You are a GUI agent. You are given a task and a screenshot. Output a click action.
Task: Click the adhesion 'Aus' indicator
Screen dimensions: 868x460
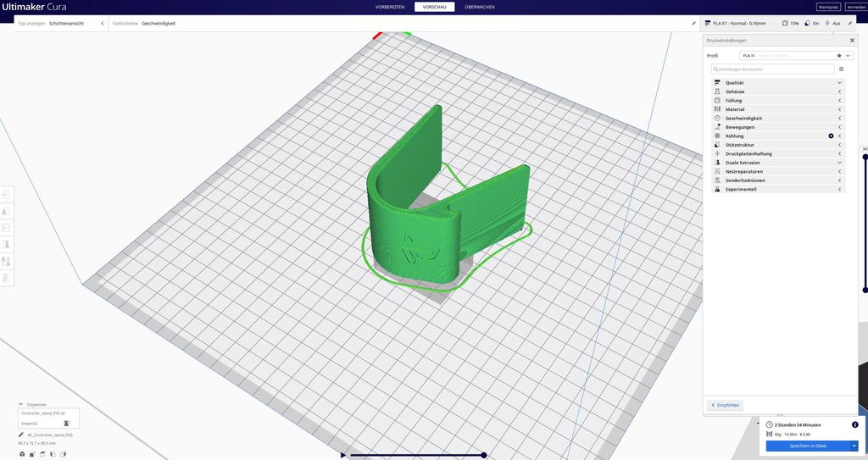point(832,23)
